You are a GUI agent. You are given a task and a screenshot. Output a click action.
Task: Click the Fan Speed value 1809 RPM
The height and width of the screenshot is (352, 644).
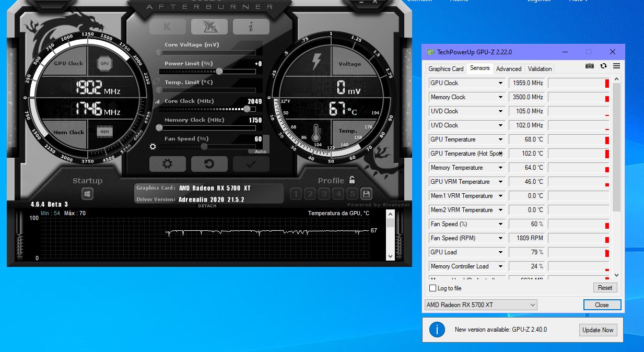point(527,238)
